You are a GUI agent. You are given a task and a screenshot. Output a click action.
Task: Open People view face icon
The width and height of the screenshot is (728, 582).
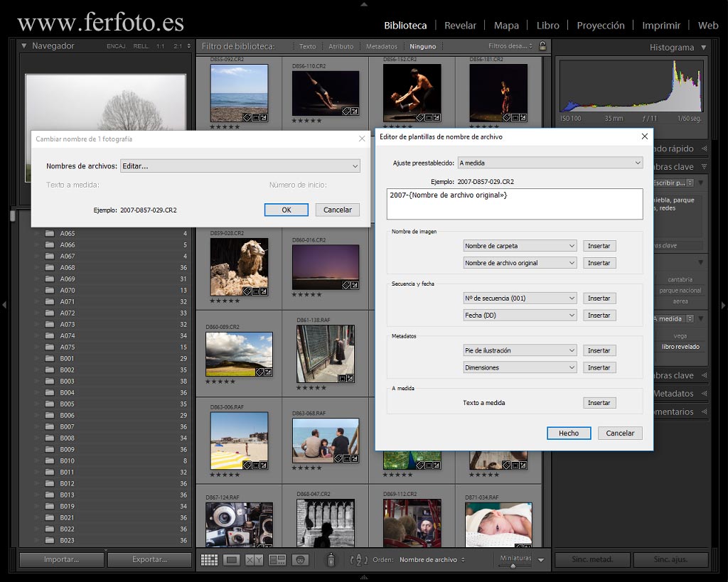pyautogui.click(x=301, y=560)
